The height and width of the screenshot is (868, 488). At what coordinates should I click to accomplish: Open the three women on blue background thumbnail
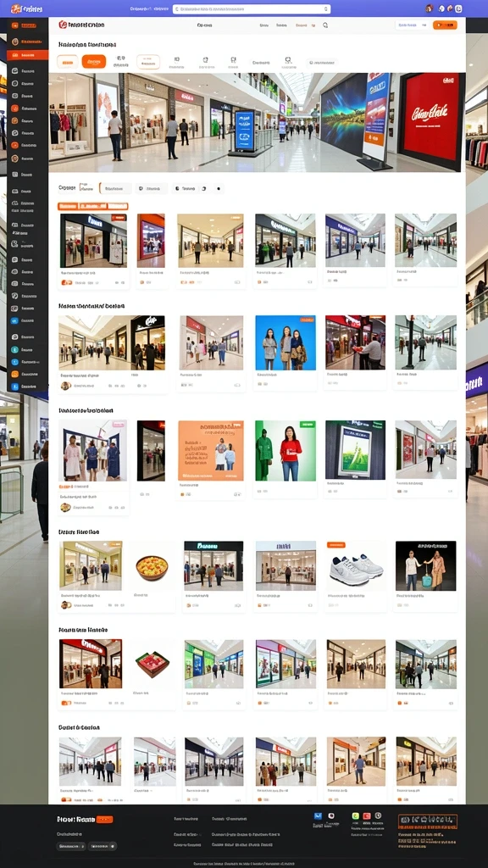(x=286, y=342)
